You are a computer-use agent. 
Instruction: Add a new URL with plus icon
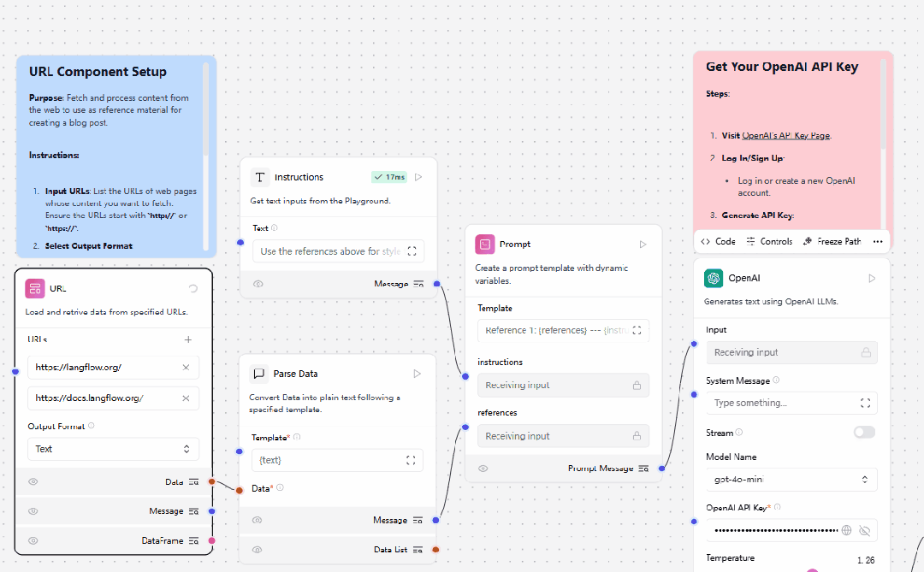click(x=188, y=339)
